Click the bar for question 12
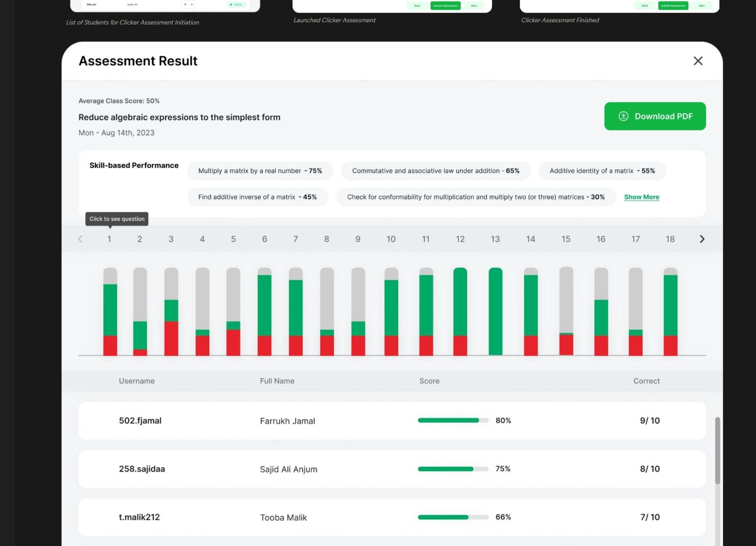 (x=460, y=311)
